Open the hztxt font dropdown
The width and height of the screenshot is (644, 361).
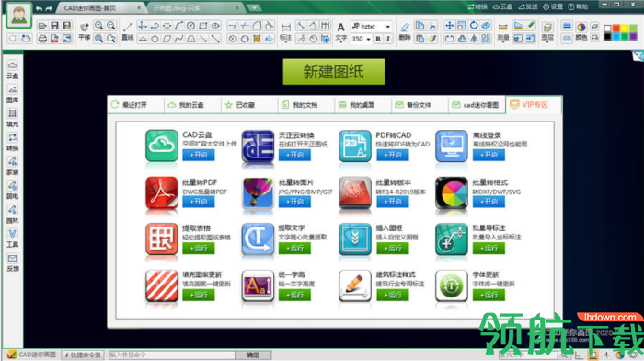[371, 26]
